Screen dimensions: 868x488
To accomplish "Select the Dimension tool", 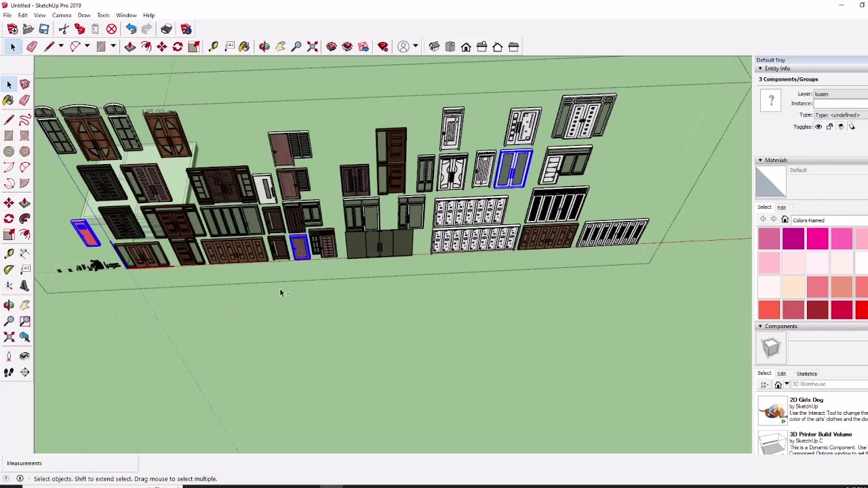I will click(x=24, y=253).
